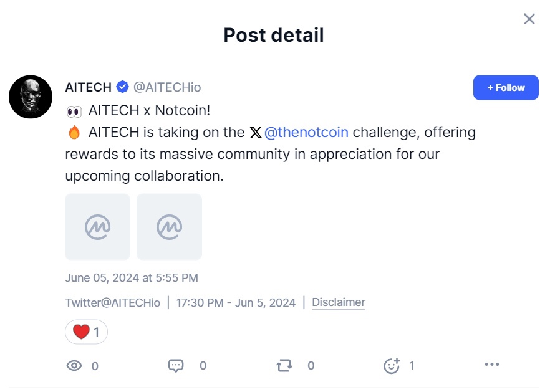Click the fire emoji in the post
This screenshot has height=392, width=550.
(x=74, y=133)
